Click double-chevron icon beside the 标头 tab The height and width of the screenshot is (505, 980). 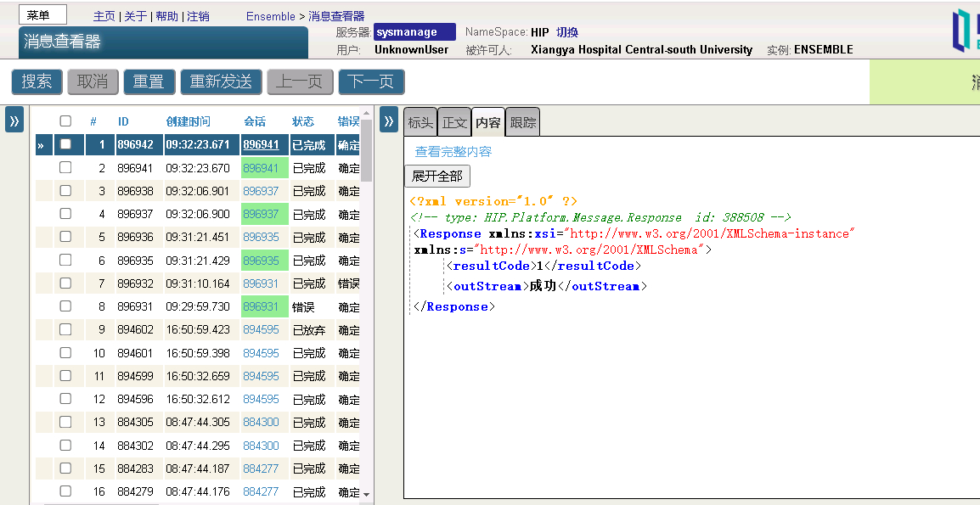[389, 121]
